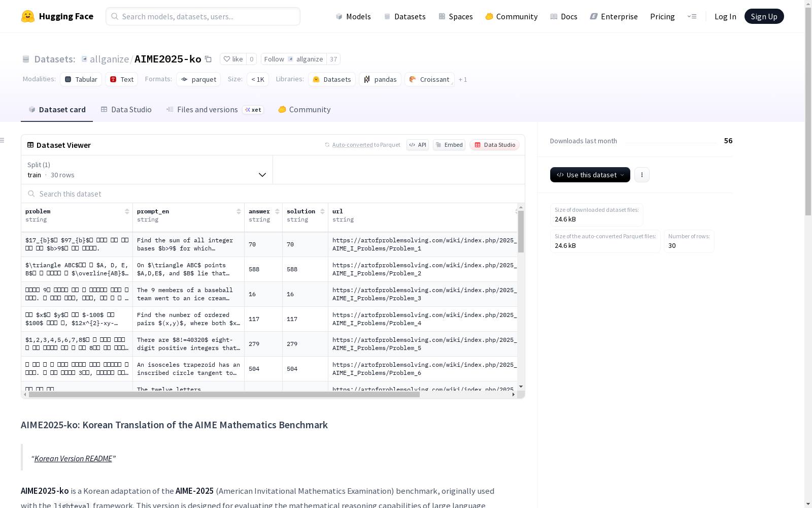This screenshot has height=508, width=812.
Task: Select the Tabular modality tag
Action: point(81,79)
